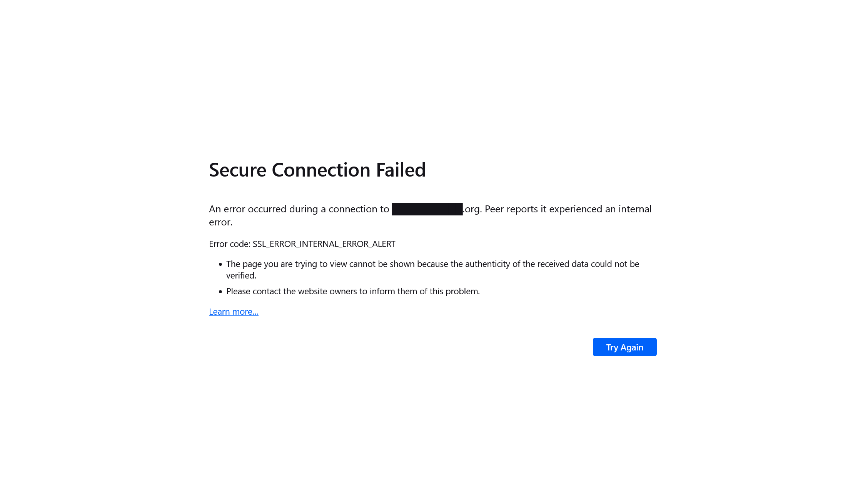Click the word 'error.' ending the first paragraph

(221, 222)
